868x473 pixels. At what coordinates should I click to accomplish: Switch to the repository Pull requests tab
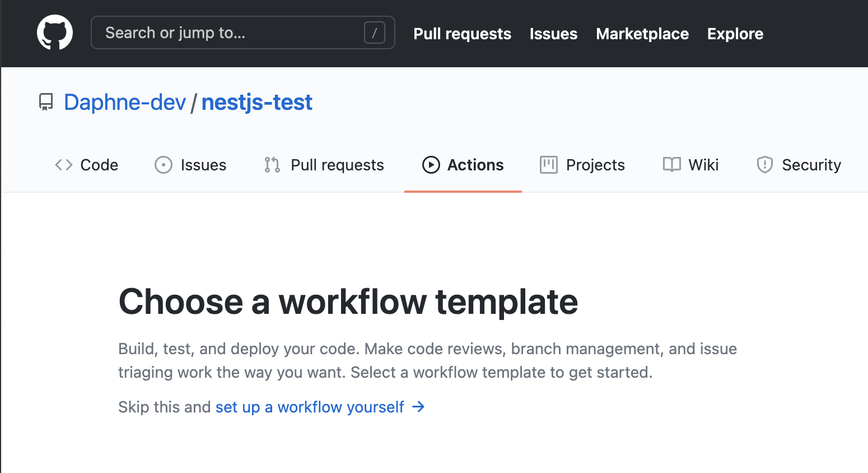coord(324,165)
